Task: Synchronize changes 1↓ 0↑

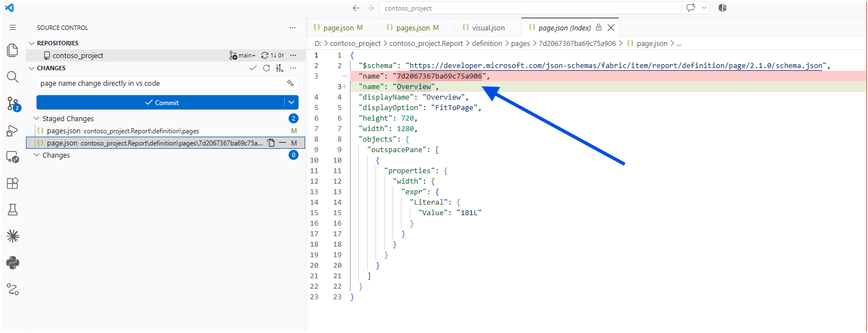Action: (x=273, y=55)
